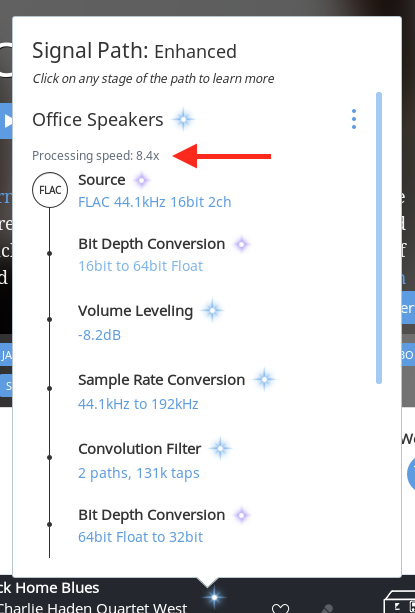Open Office Speakers three-dot options menu
The width and height of the screenshot is (415, 613).
click(x=354, y=119)
